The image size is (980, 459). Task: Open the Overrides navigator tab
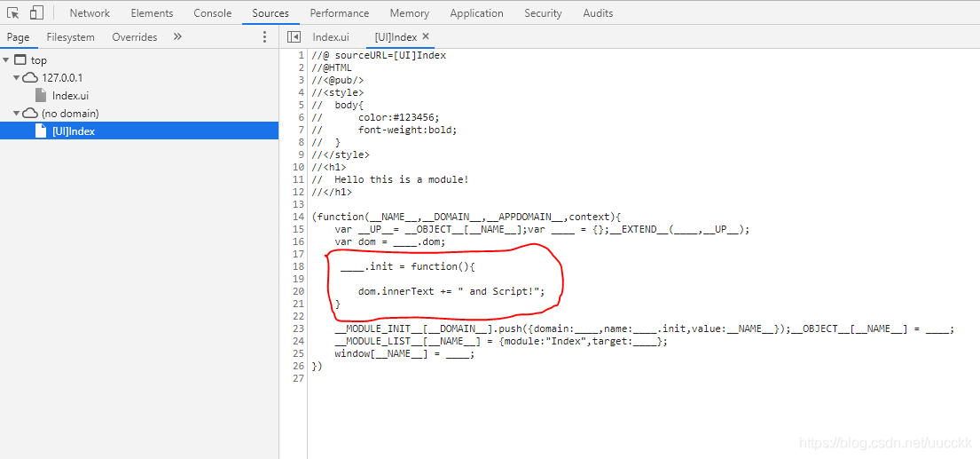pyautogui.click(x=135, y=37)
